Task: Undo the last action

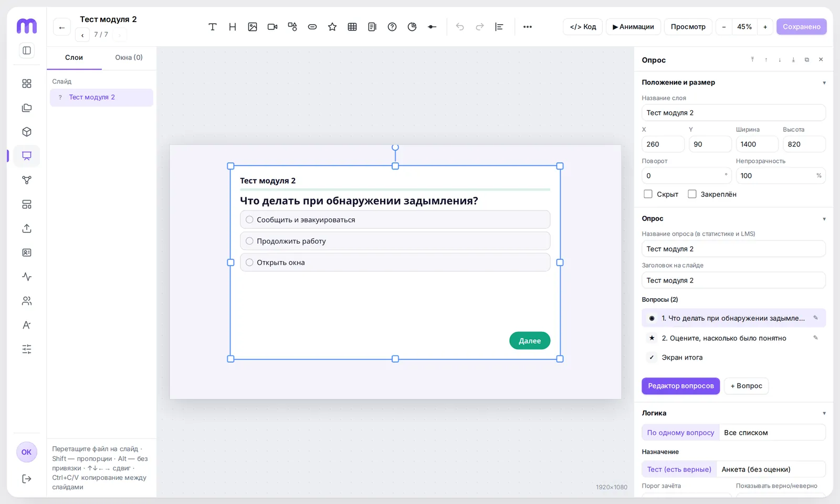Action: click(460, 27)
